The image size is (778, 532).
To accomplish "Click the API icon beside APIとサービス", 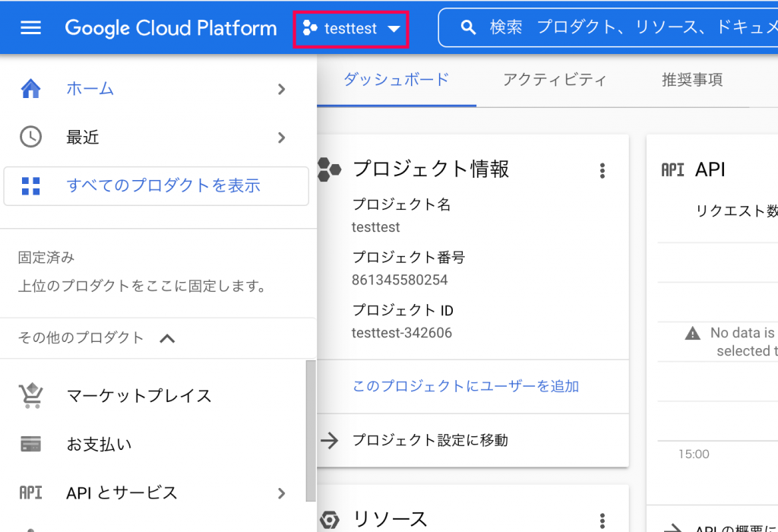I will pos(30,492).
